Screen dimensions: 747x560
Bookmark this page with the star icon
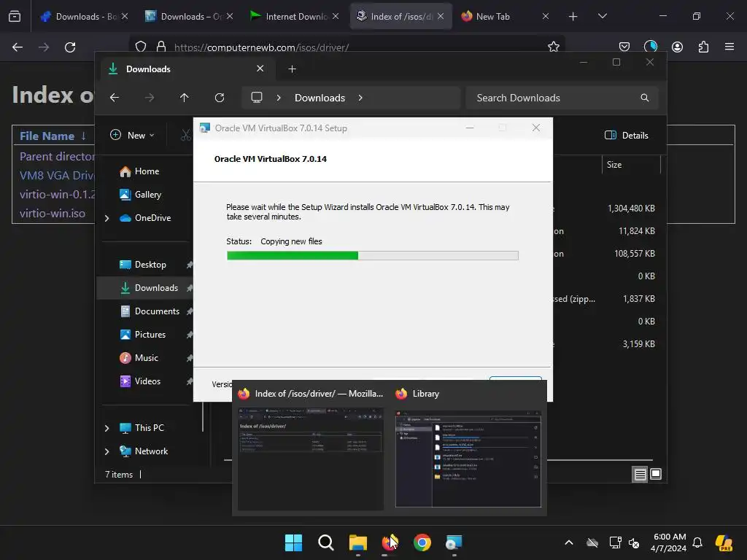(553, 47)
